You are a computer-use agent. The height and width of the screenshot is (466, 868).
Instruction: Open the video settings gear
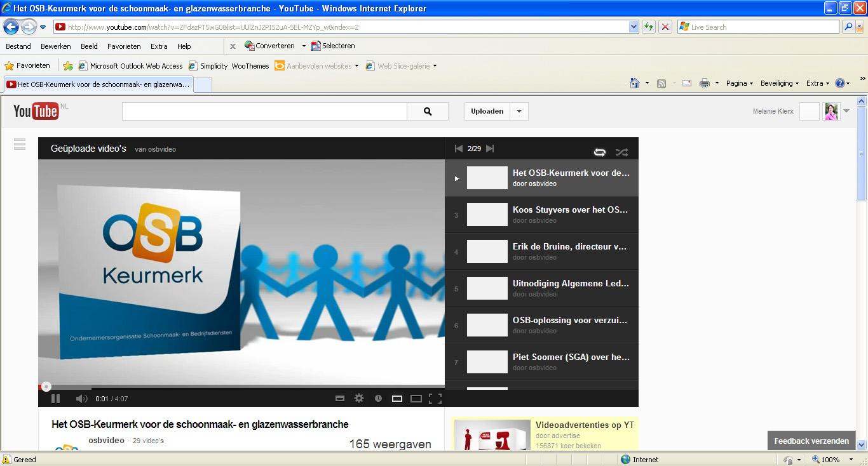point(359,398)
